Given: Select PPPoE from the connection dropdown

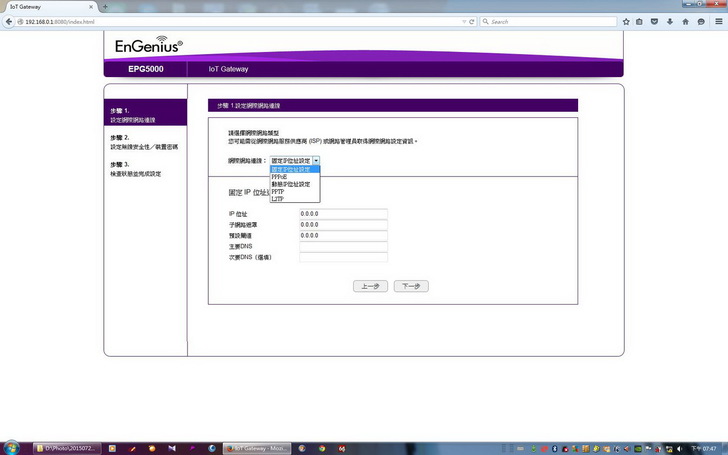Looking at the screenshot, I should [x=279, y=177].
